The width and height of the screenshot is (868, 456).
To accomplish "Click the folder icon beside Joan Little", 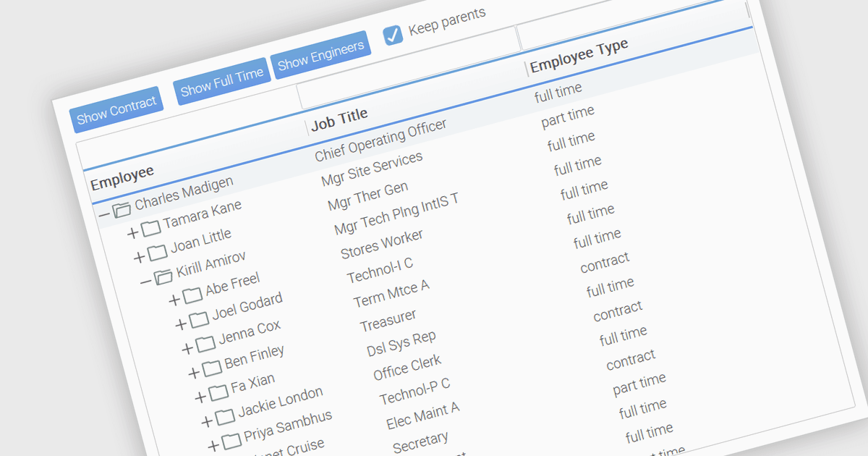I will click(157, 253).
